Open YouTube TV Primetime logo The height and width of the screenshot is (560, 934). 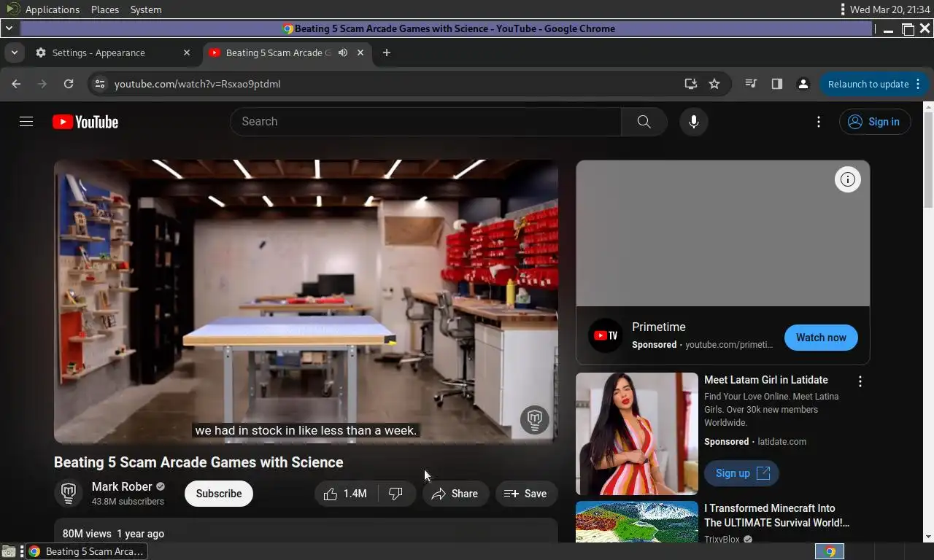coord(606,335)
